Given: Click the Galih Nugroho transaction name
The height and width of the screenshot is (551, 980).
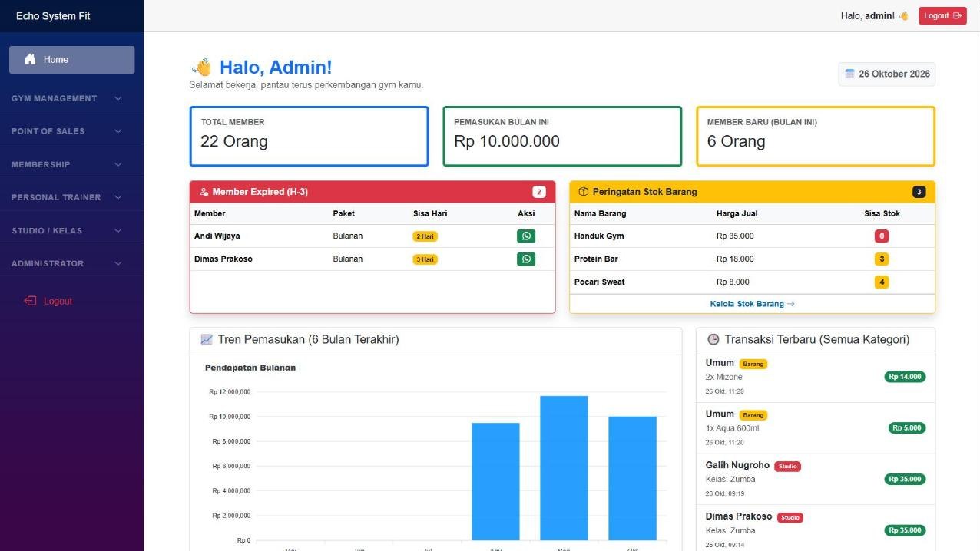Looking at the screenshot, I should click(x=737, y=465).
